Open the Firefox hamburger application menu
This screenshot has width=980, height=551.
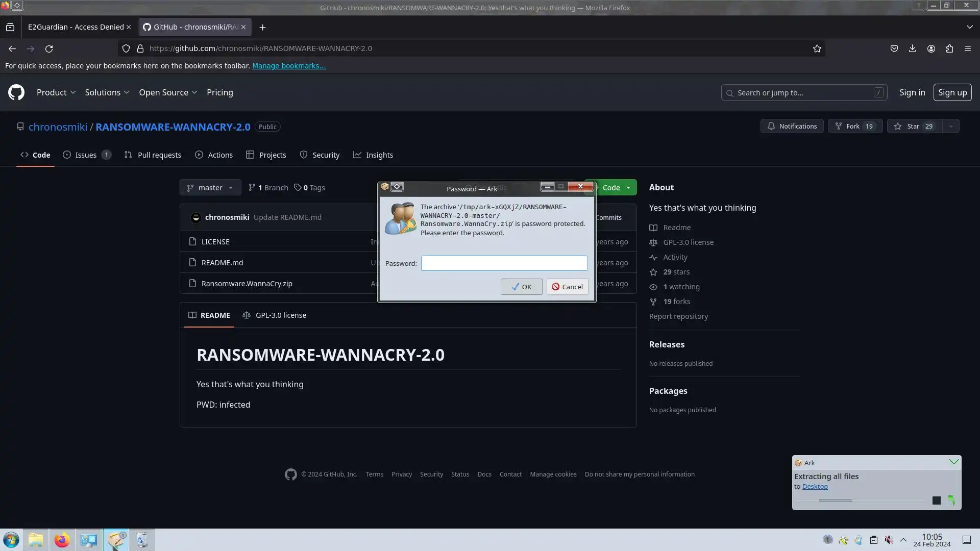(x=967, y=48)
